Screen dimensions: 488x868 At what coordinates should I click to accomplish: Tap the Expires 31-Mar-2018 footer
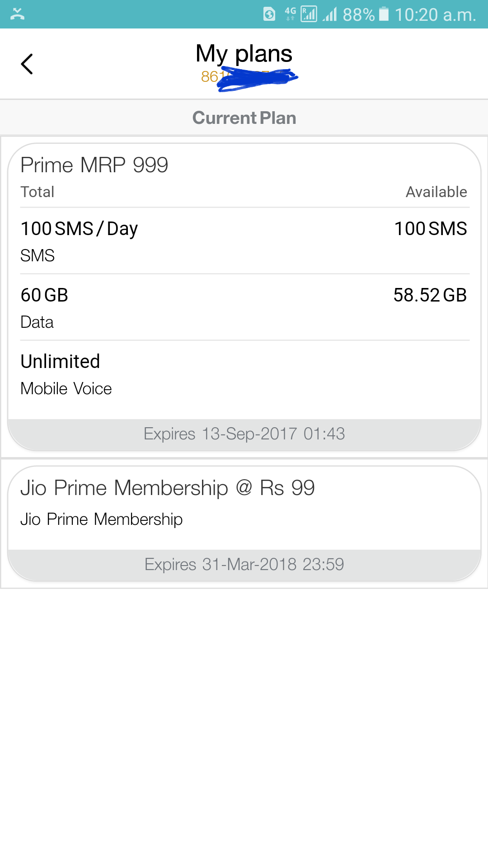point(244,565)
